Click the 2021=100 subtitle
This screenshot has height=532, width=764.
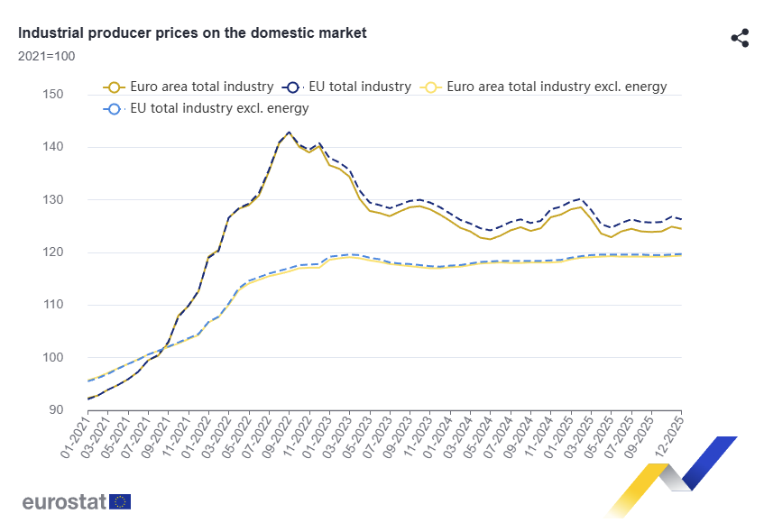tap(46, 56)
